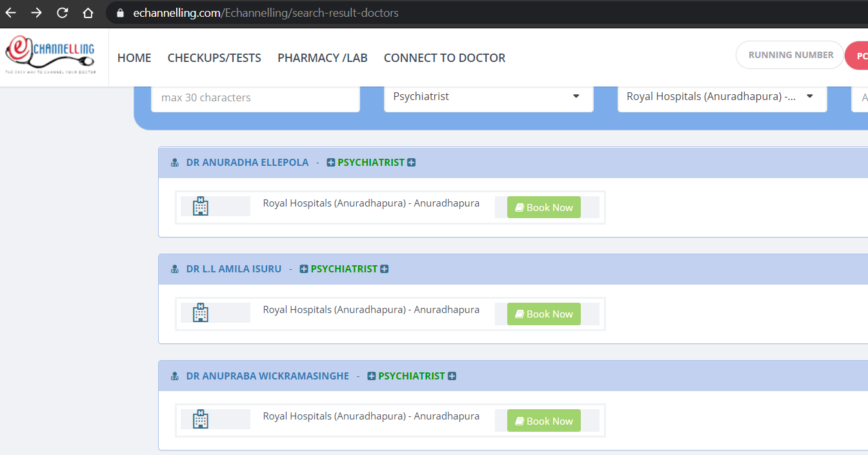
Task: Click plus icon after Psychiatrist in Ellepola row
Action: pos(411,163)
